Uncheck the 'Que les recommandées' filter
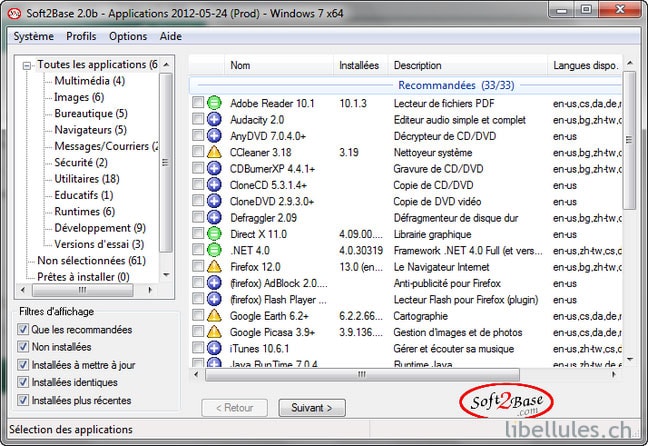Viewport: 648px width, 446px height. tap(23, 329)
